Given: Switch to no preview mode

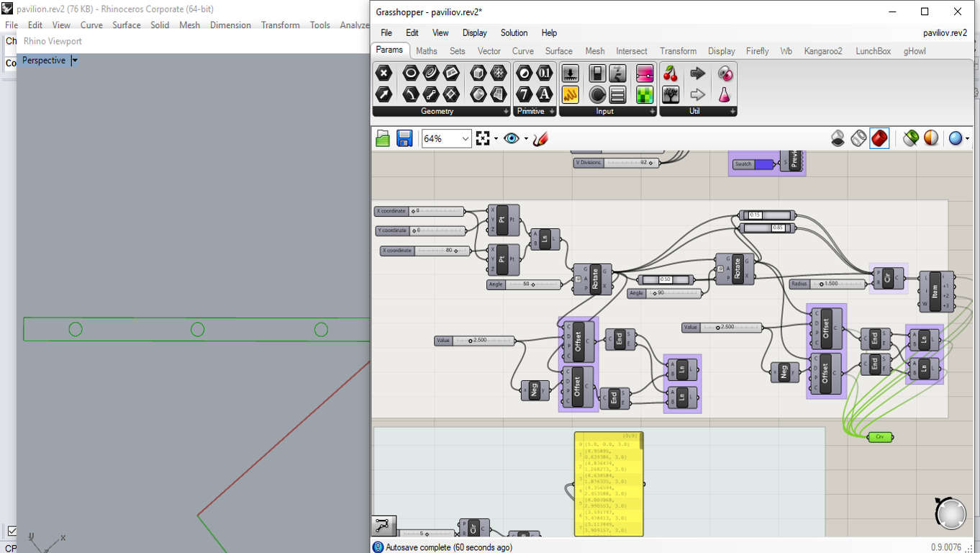Looking at the screenshot, I should (x=838, y=138).
